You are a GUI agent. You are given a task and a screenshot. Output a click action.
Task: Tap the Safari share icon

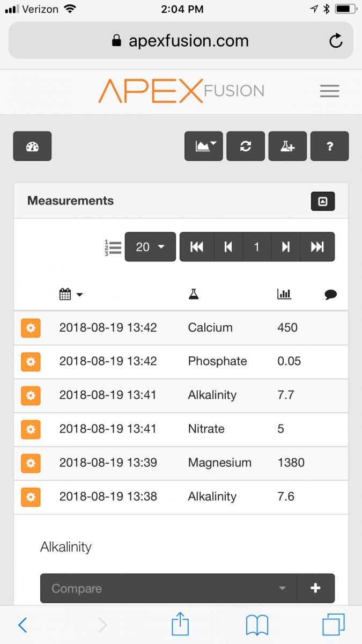click(x=181, y=625)
